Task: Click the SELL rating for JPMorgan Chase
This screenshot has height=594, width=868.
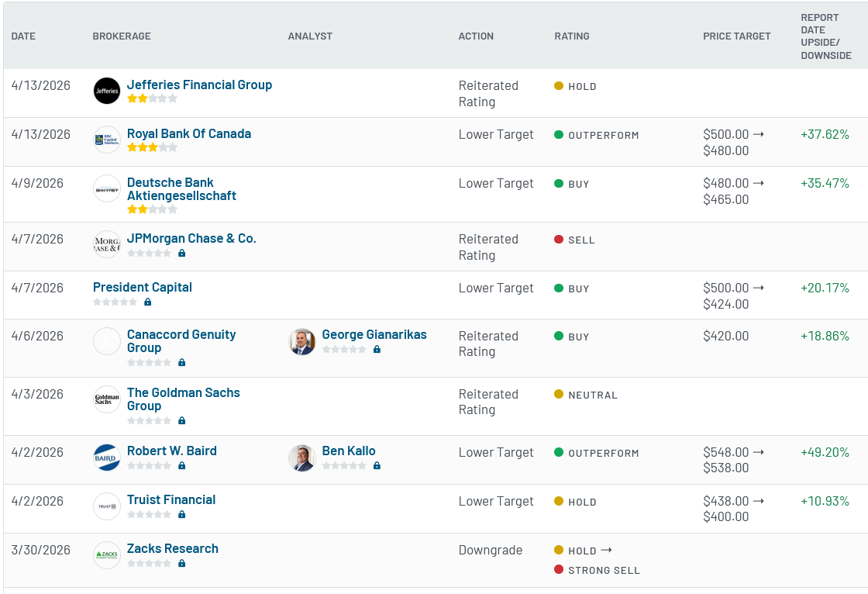Action: 574,240
